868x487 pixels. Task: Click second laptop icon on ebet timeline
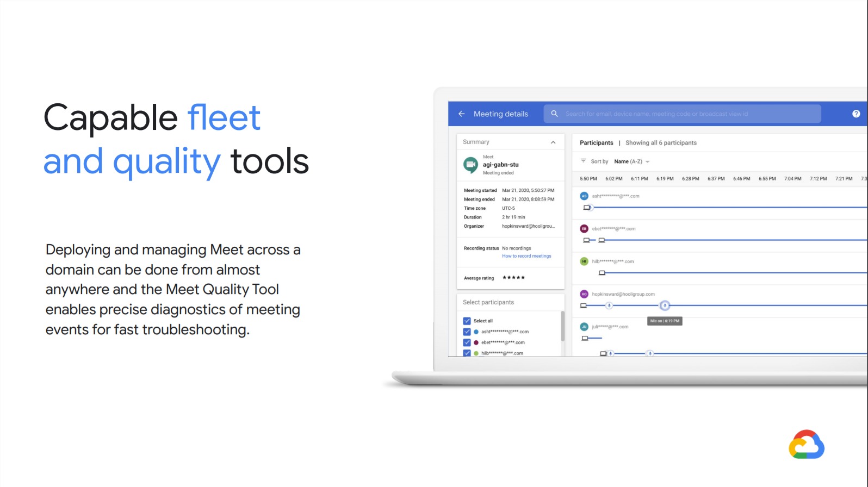pos(602,240)
